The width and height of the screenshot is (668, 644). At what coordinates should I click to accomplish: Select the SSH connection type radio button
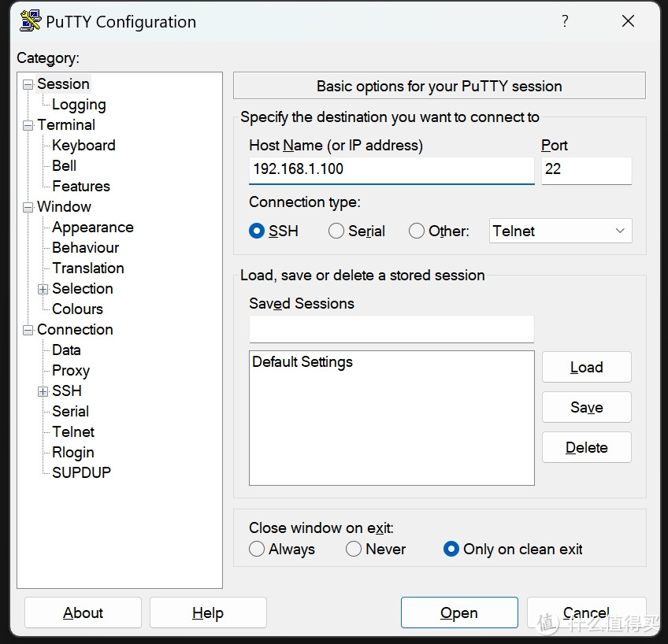[x=257, y=231]
